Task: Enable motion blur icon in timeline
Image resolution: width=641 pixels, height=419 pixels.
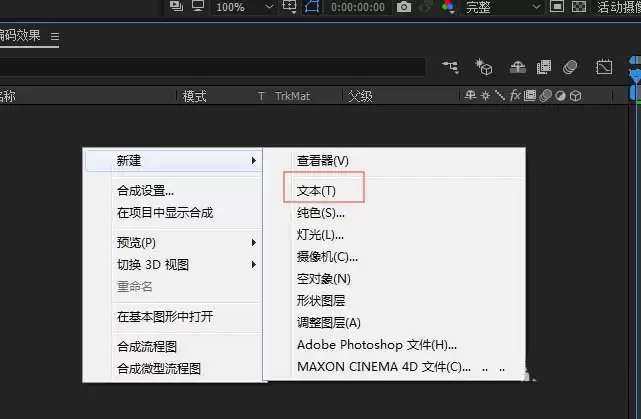Action: coord(570,67)
